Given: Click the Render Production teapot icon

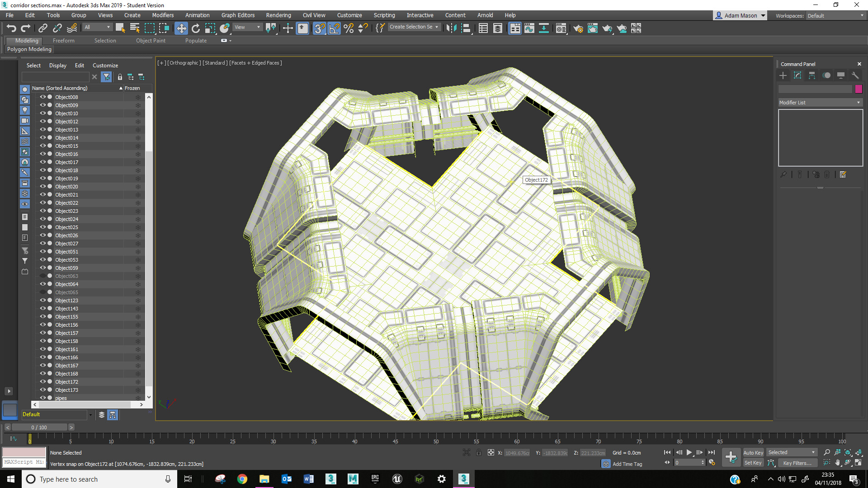Looking at the screenshot, I should click(607, 28).
